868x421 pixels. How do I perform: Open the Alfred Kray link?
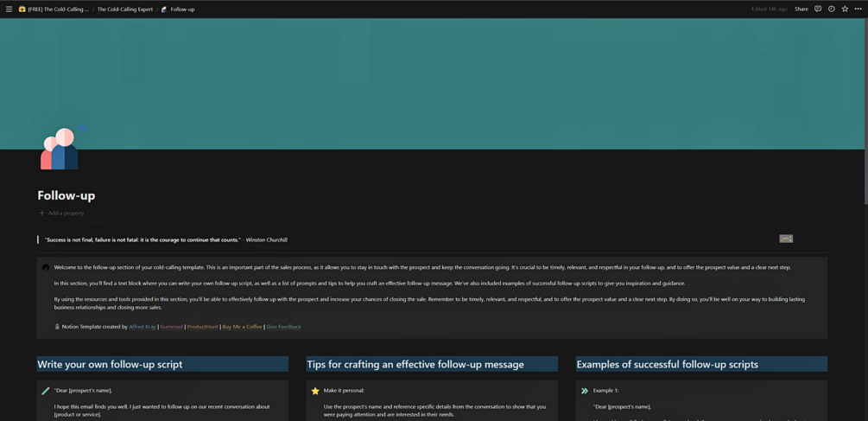tap(143, 327)
